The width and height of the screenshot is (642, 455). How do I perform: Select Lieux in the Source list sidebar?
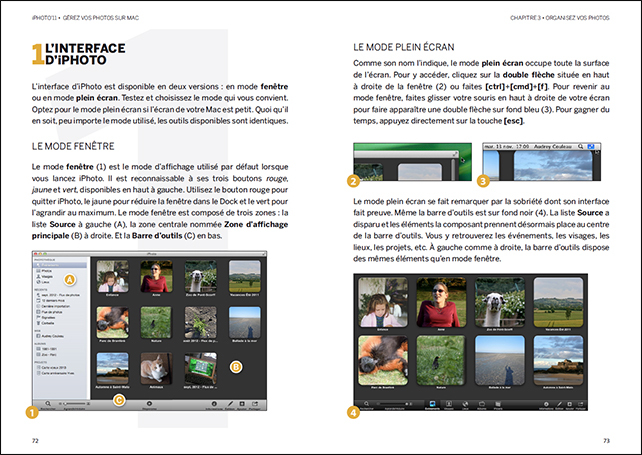click(x=43, y=282)
